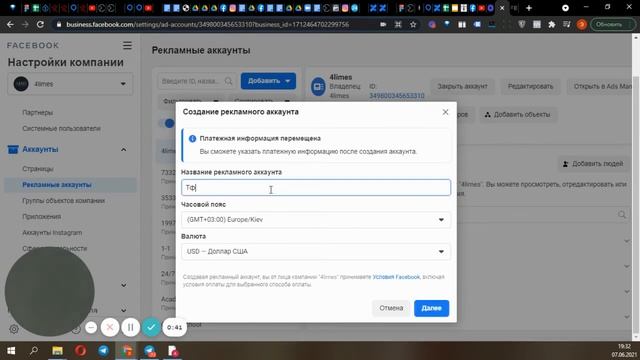Open the Добавить dropdown button

coord(268,81)
